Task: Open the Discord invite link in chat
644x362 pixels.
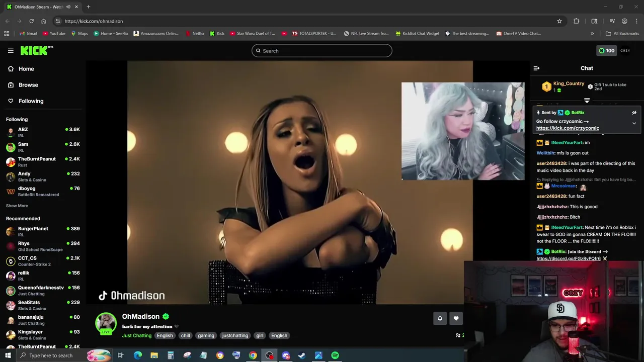Action: click(569, 258)
